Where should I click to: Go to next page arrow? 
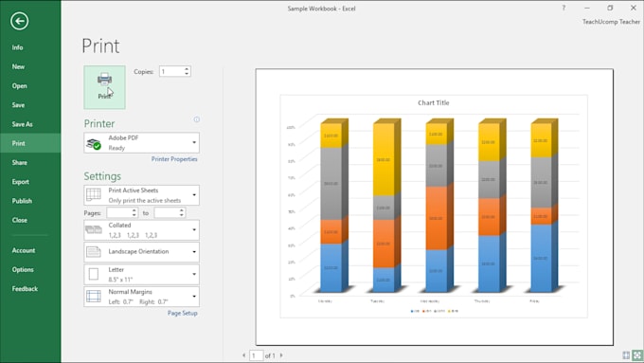pyautogui.click(x=281, y=355)
